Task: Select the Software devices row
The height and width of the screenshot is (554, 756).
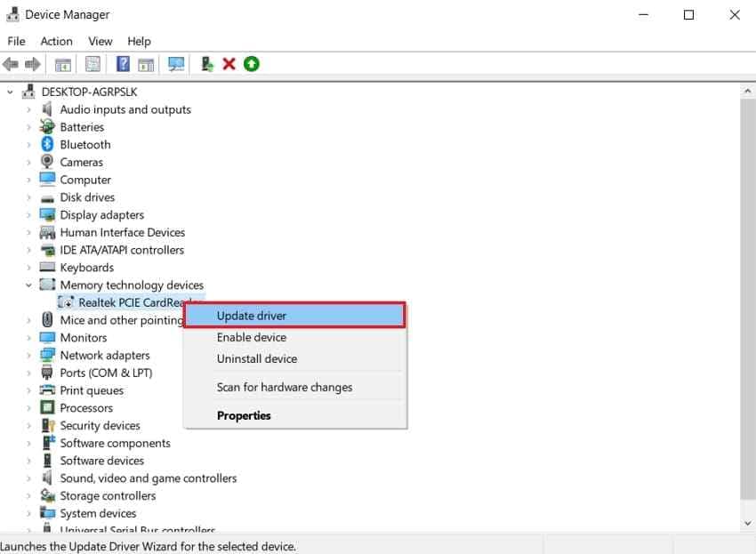Action: tap(101, 461)
